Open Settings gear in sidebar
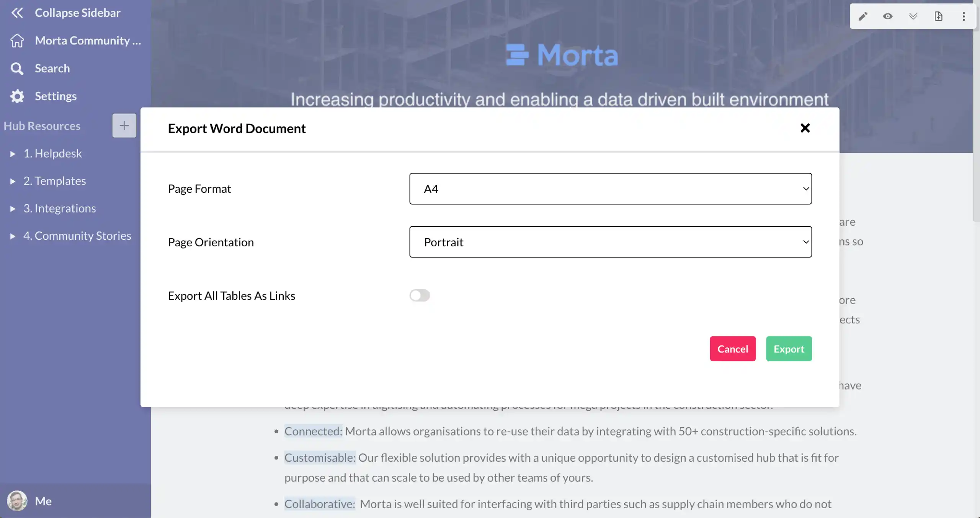 click(x=17, y=96)
